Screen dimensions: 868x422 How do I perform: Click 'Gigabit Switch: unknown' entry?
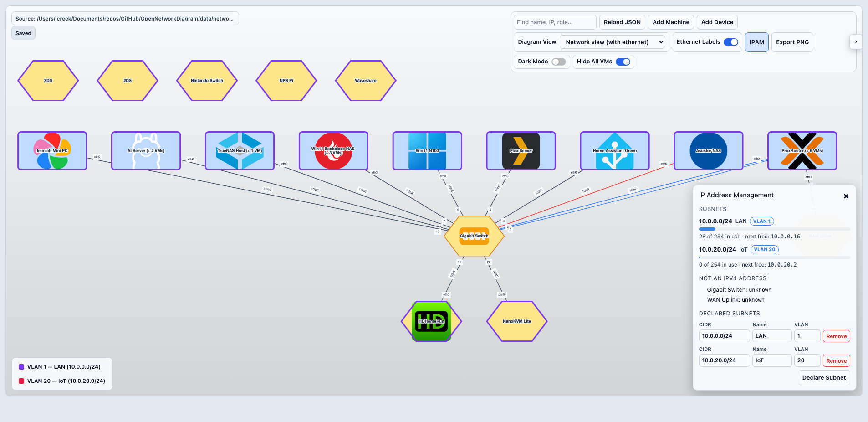coord(739,290)
